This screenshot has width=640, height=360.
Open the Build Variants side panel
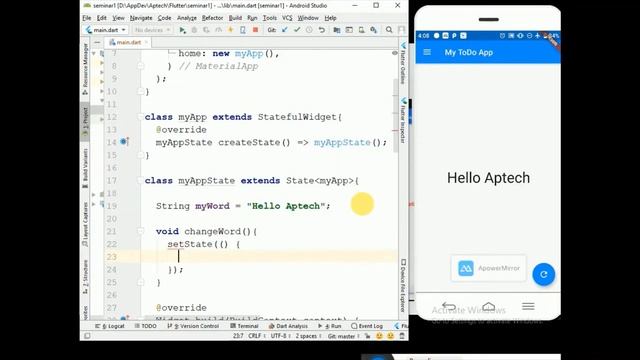click(85, 168)
